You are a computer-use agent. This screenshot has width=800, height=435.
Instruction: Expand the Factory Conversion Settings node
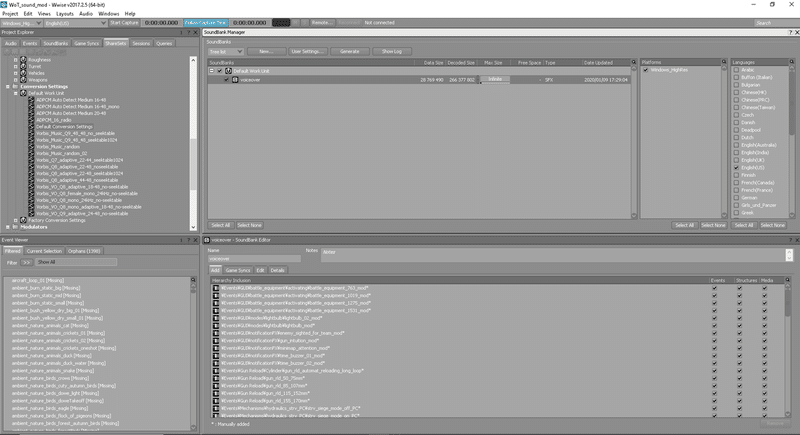coord(15,220)
